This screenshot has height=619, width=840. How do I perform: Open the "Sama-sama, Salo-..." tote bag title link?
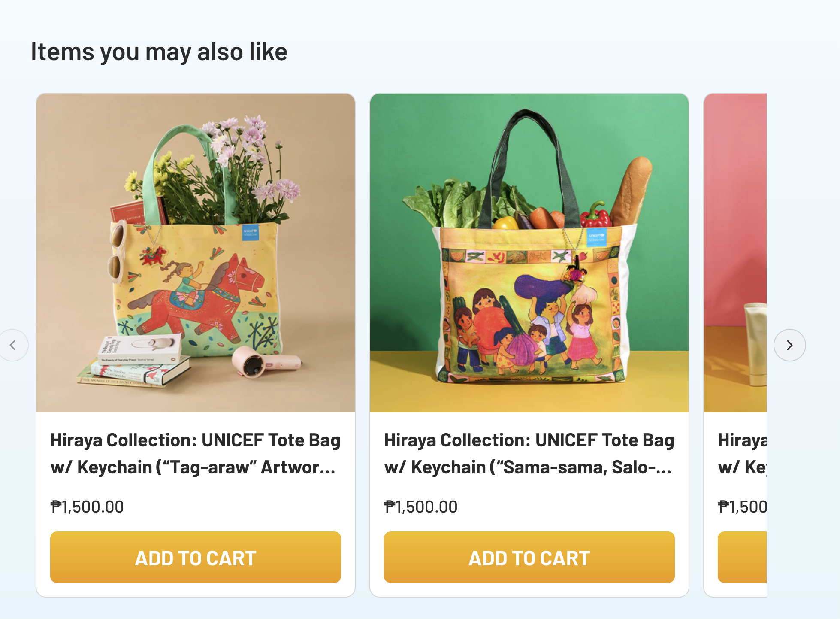pyautogui.click(x=529, y=454)
